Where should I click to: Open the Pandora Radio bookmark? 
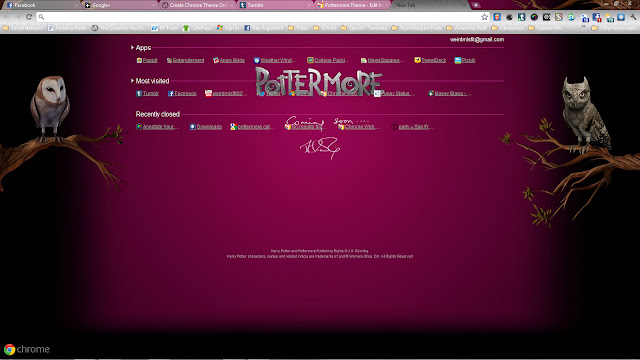tap(67, 28)
